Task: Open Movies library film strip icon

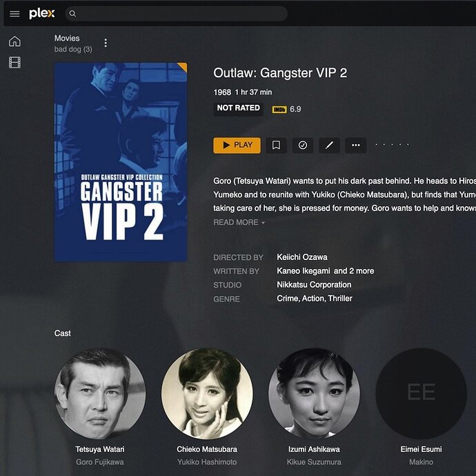Action: [x=14, y=63]
